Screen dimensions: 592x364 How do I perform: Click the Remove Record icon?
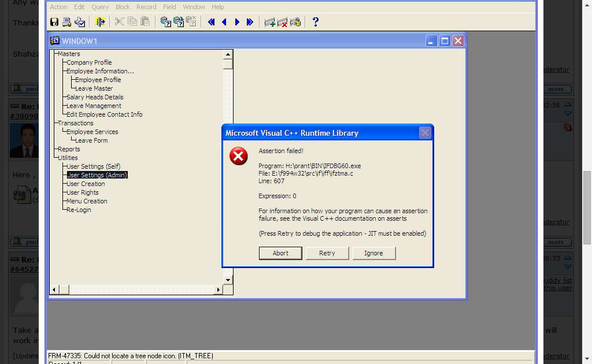pos(282,22)
